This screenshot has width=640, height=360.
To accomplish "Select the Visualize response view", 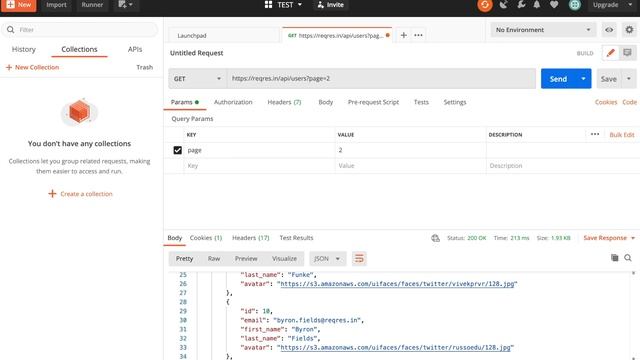I will [284, 258].
